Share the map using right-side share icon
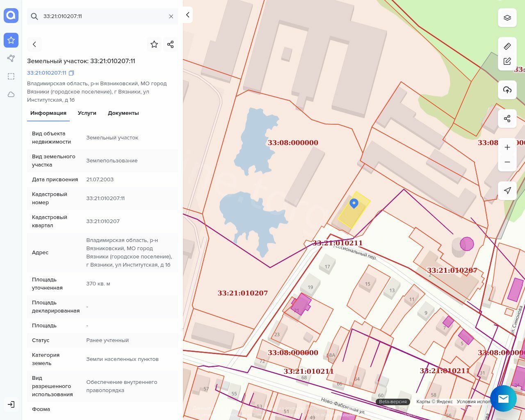 pos(507,119)
